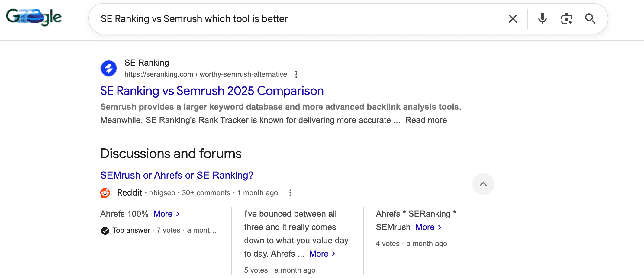The height and width of the screenshot is (278, 644).
Task: Open the three-dot menu for the Reddit thread
Action: click(290, 192)
